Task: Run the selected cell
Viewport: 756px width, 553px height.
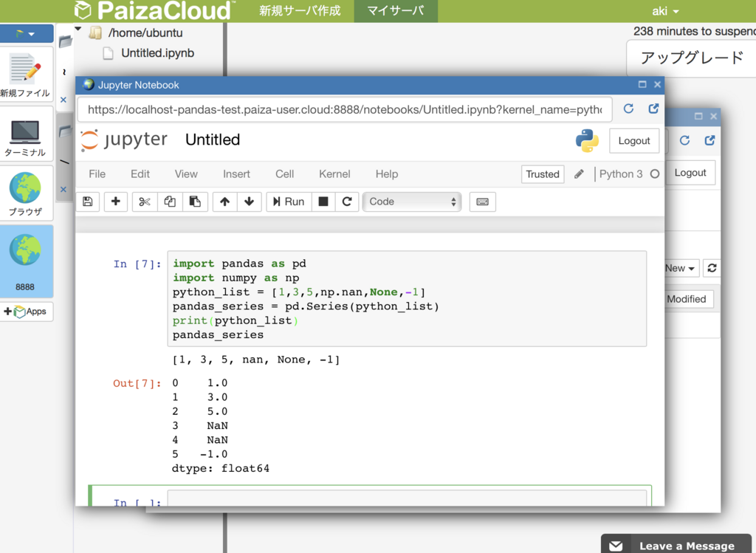Action: tap(289, 202)
